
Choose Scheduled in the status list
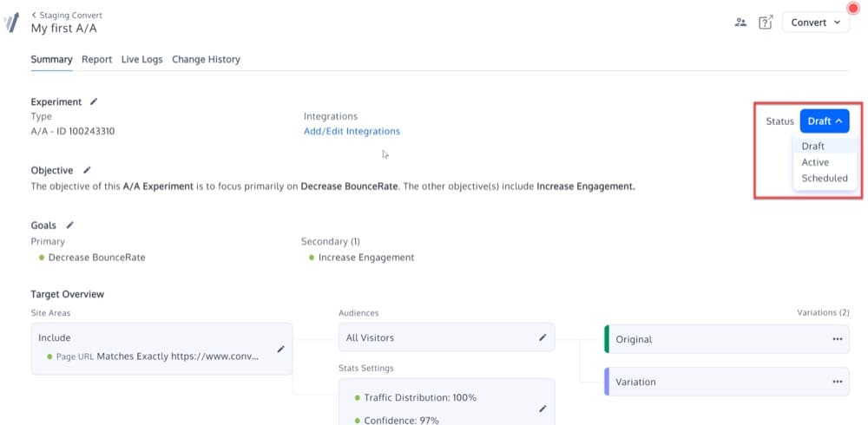[x=824, y=179]
